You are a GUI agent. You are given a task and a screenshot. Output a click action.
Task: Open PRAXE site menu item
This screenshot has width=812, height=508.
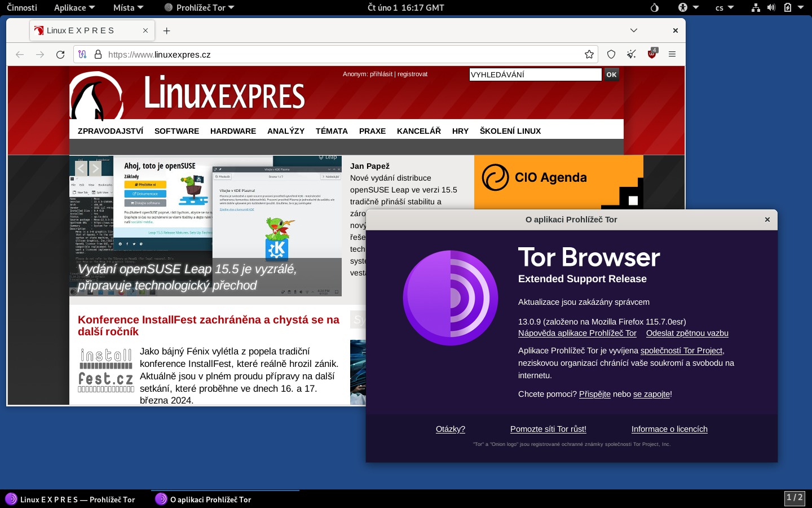372,131
